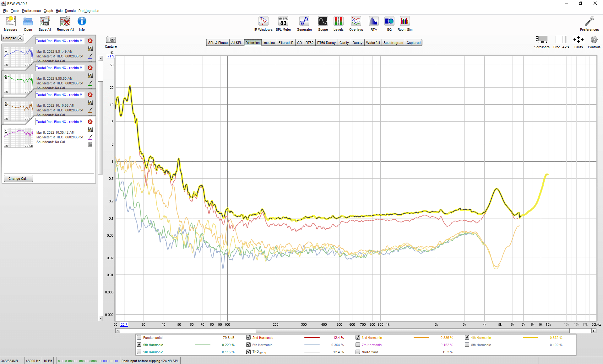The height and width of the screenshot is (364, 603).
Task: Switch to the Waterfall tab
Action: (x=373, y=43)
